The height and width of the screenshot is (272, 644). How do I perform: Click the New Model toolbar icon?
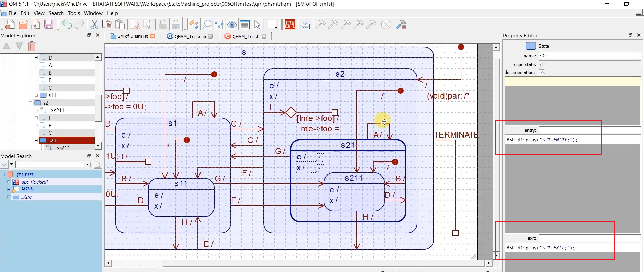pyautogui.click(x=10, y=25)
